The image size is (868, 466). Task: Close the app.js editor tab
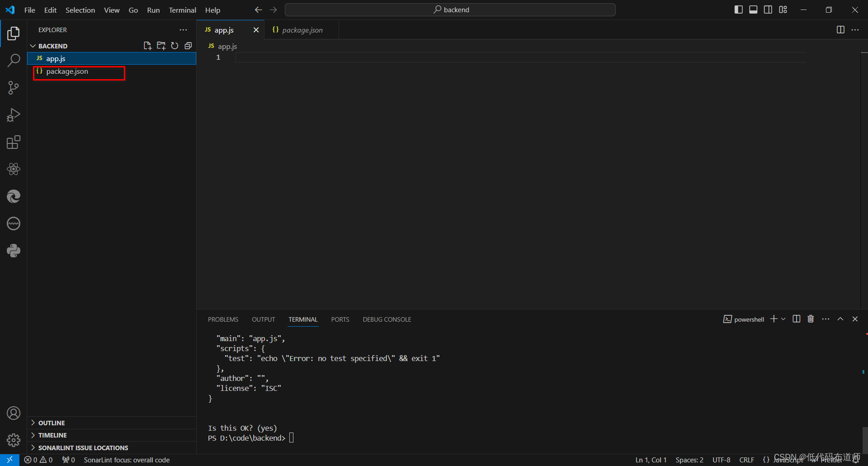[256, 30]
